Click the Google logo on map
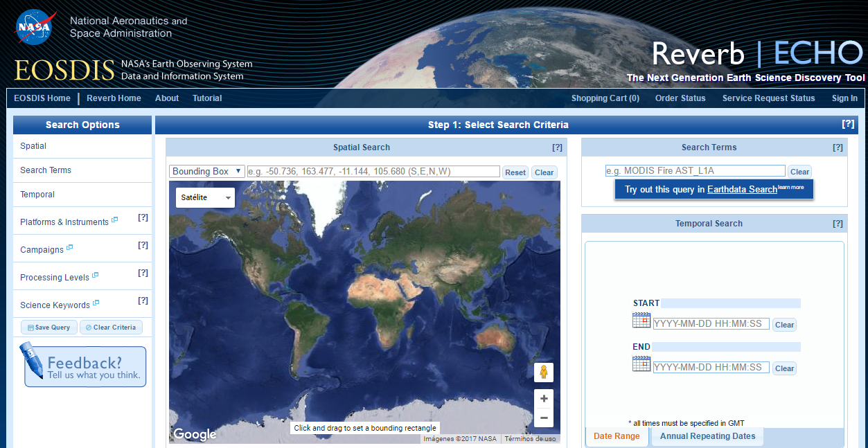This screenshot has height=448, width=868. click(x=195, y=434)
